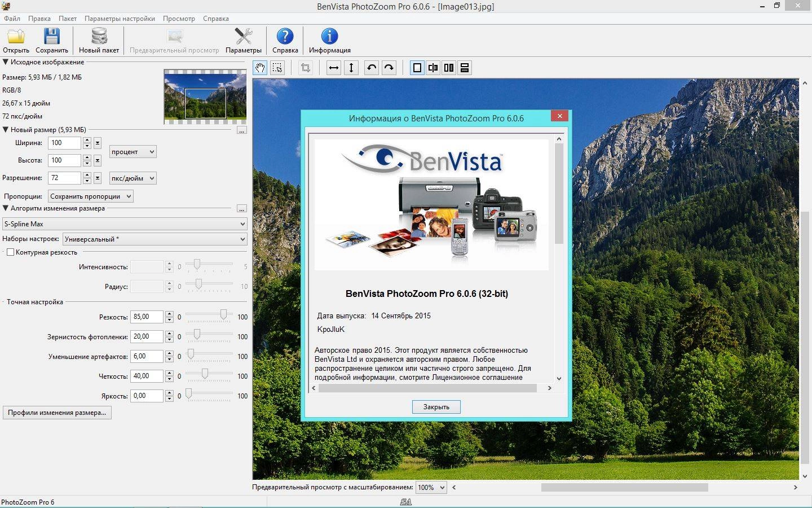Switch to split preview with divider
The image size is (812, 508).
tap(433, 68)
